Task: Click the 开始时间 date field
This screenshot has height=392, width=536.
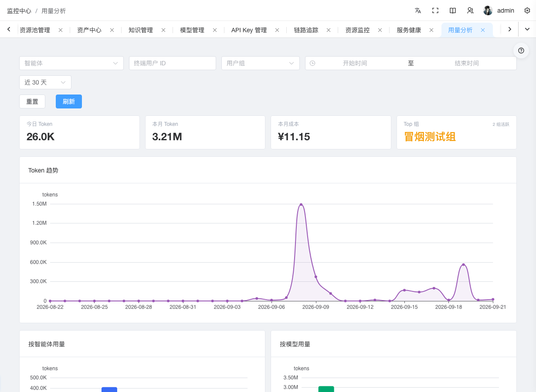Action: pos(355,63)
